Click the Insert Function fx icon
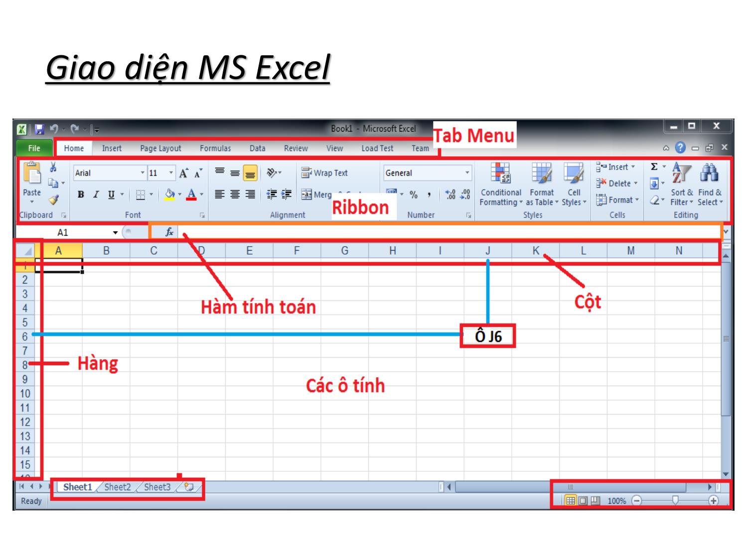747x560 pixels. click(x=169, y=232)
